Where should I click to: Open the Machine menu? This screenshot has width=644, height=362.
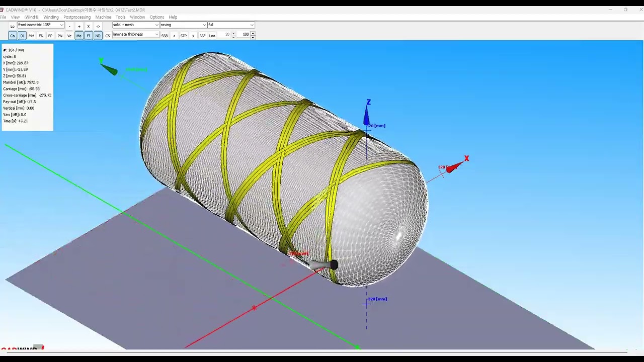pos(103,17)
